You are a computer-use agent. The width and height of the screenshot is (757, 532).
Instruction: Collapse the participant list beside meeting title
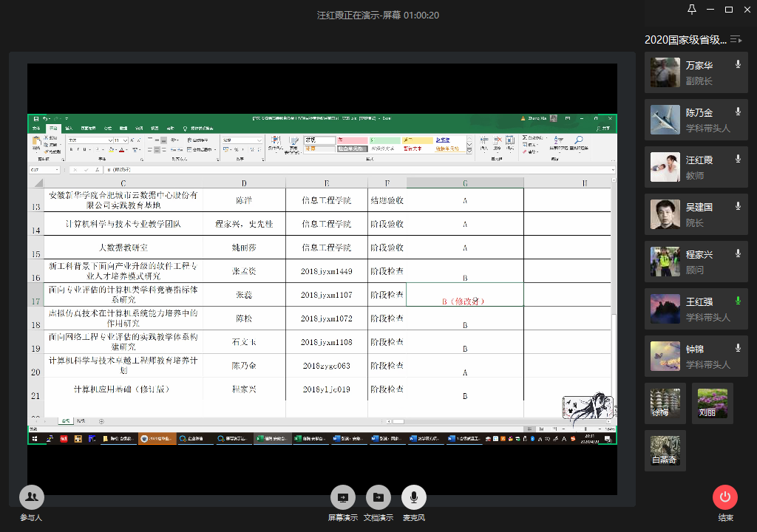(x=736, y=39)
